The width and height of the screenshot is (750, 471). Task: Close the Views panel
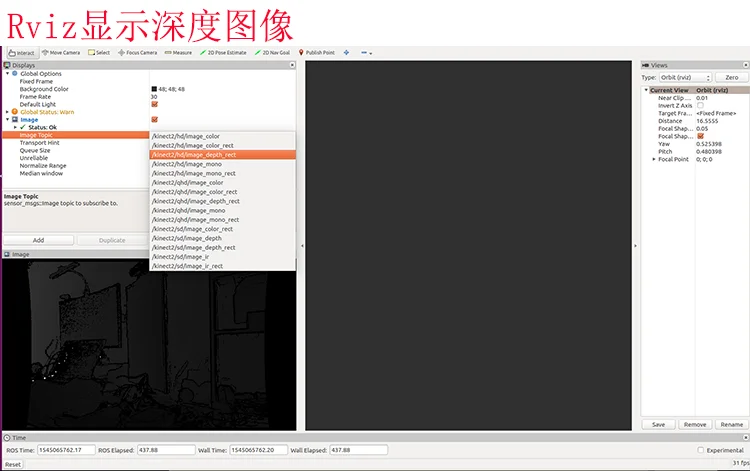click(746, 65)
